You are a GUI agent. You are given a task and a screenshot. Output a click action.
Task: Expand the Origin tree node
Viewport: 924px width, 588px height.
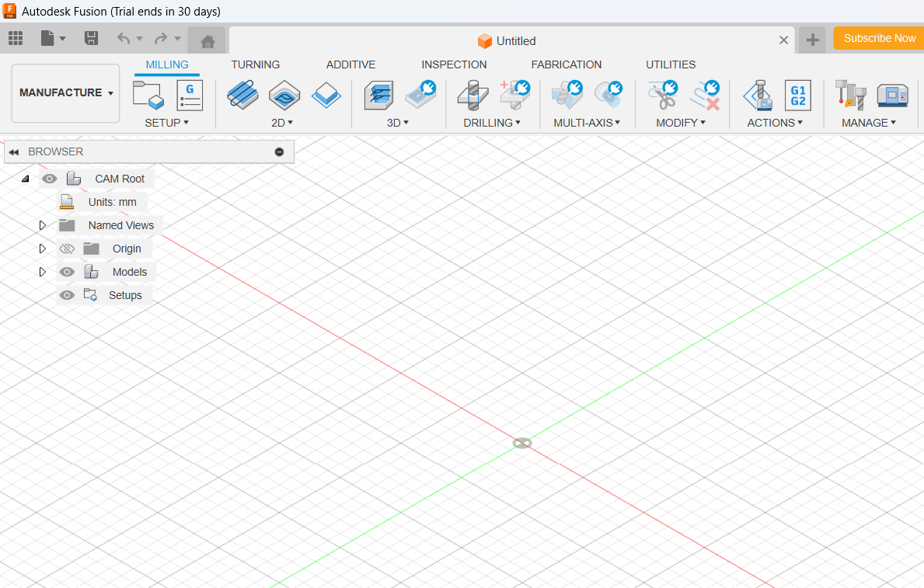click(43, 249)
